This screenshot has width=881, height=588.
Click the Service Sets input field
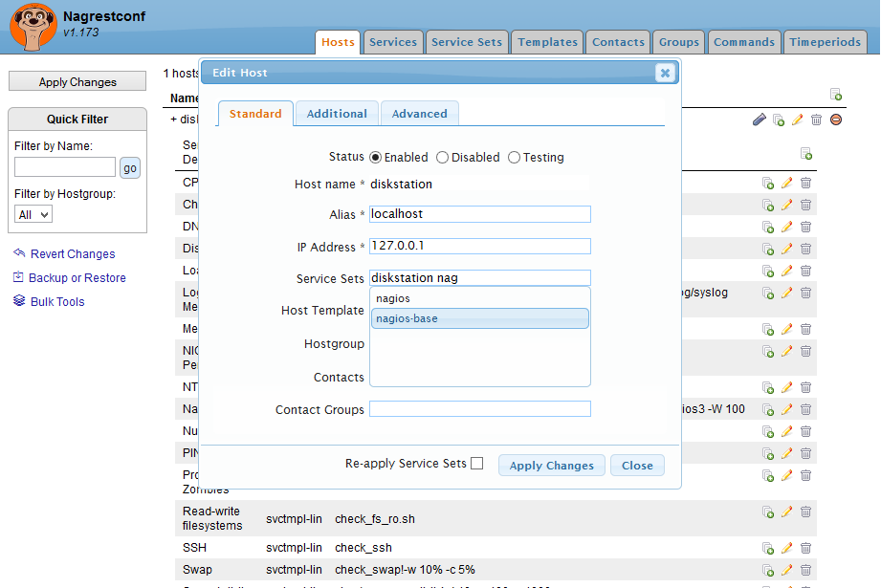pyautogui.click(x=480, y=278)
